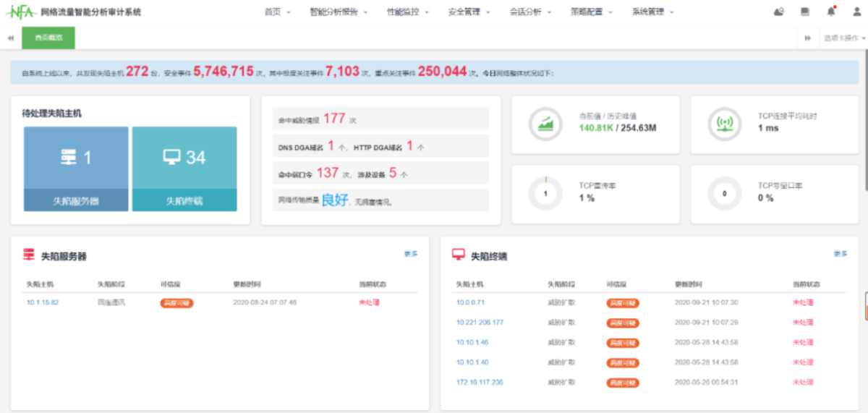Click the monitor icon in 失陷终端 tile
Viewport: 868px width, 413px height.
[171, 157]
